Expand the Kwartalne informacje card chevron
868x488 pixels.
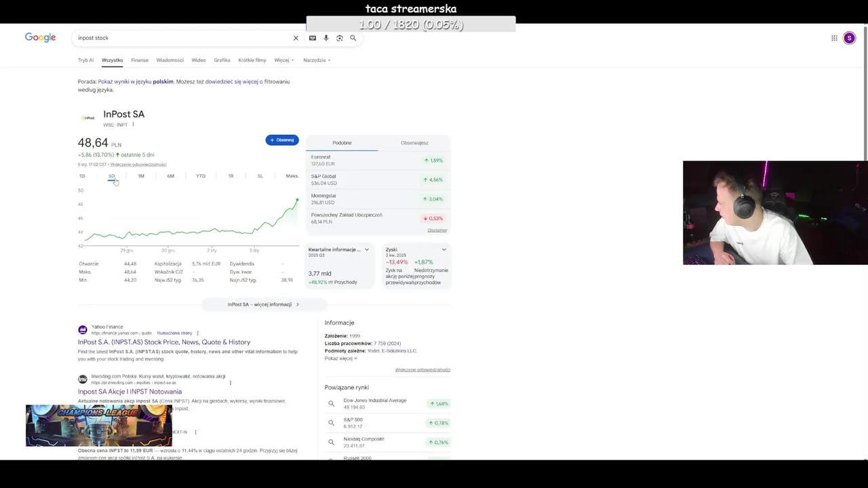point(367,249)
